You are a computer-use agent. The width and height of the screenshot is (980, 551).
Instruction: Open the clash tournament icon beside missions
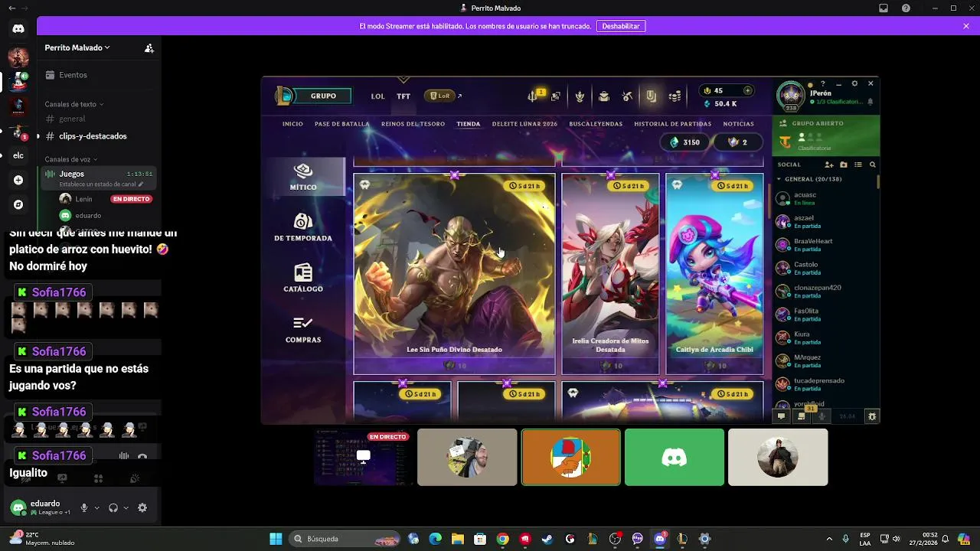pos(556,96)
